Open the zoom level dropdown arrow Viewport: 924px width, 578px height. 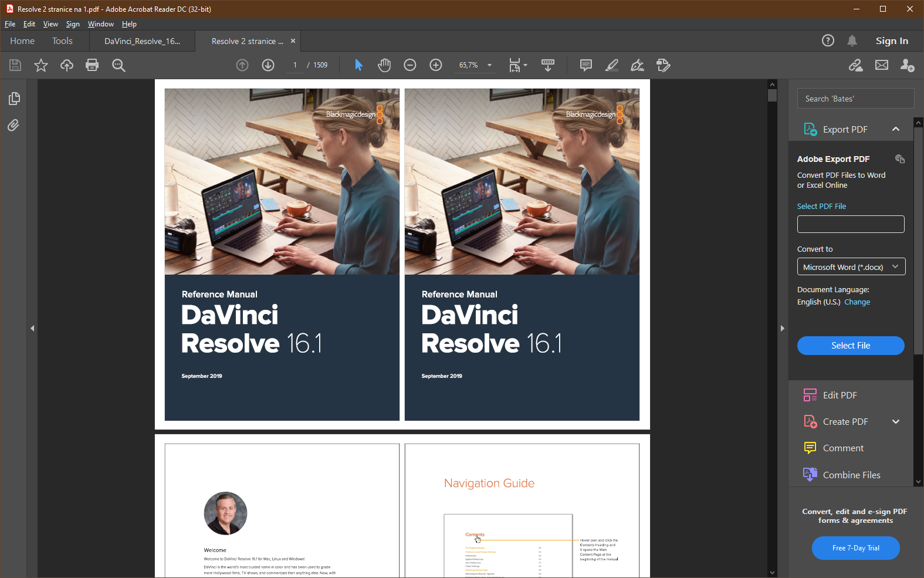click(489, 65)
